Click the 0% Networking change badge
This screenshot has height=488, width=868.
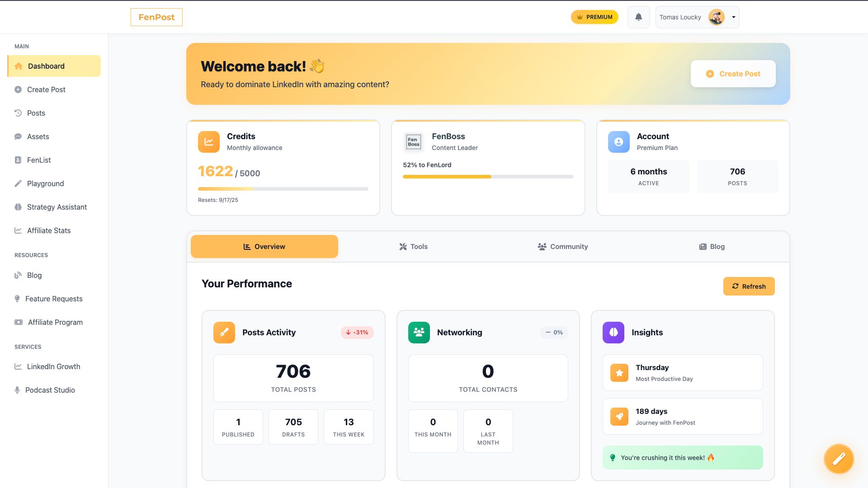pyautogui.click(x=554, y=333)
